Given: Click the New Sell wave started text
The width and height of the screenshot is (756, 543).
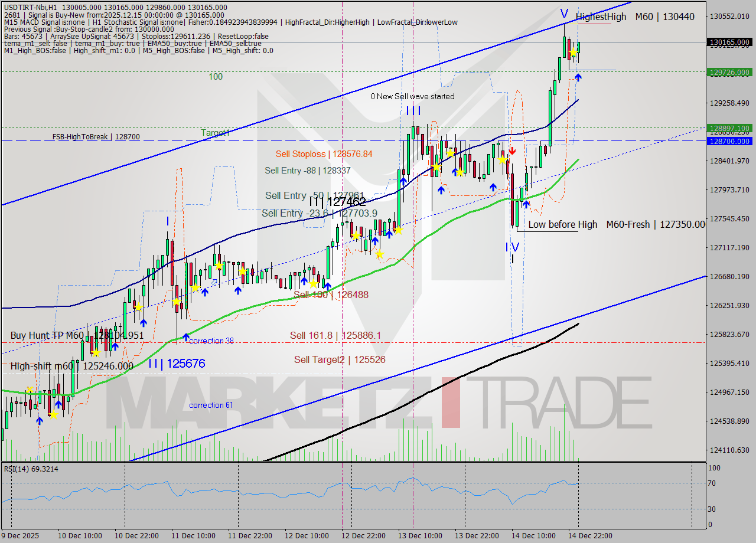Looking at the screenshot, I should [x=413, y=96].
